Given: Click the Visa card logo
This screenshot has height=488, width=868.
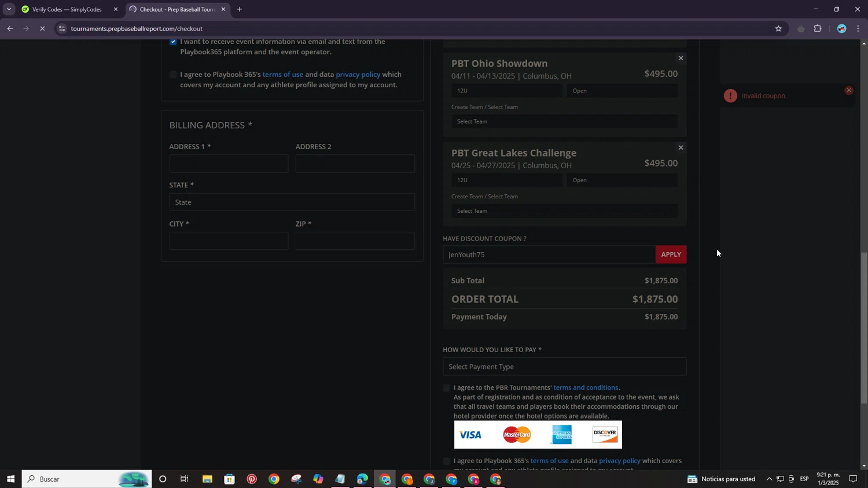Looking at the screenshot, I should click(x=470, y=435).
